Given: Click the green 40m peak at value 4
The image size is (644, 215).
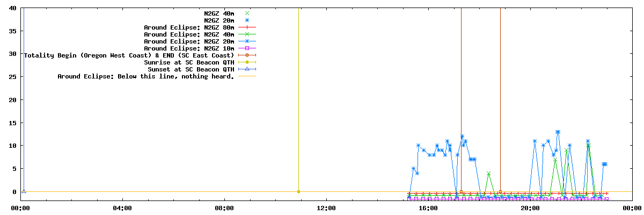Looking at the screenshot, I should [x=488, y=174].
